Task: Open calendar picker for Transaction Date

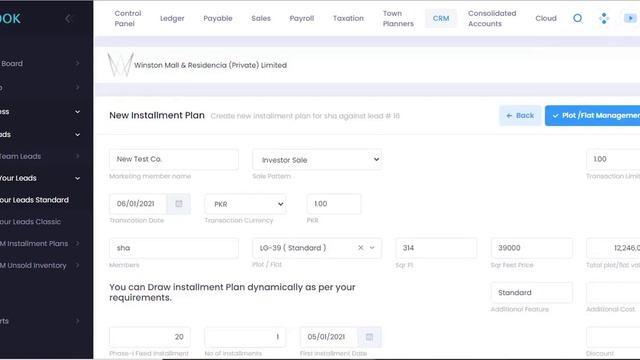Action: (x=179, y=204)
